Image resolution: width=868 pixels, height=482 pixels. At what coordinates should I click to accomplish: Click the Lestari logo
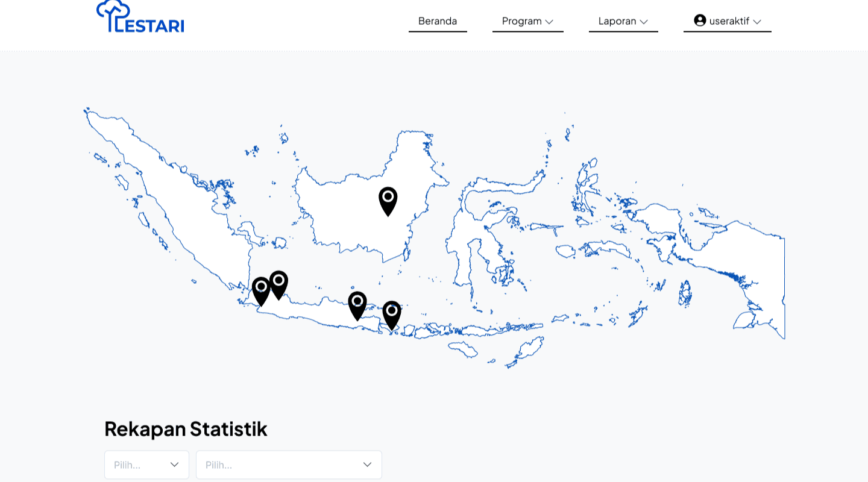click(140, 17)
